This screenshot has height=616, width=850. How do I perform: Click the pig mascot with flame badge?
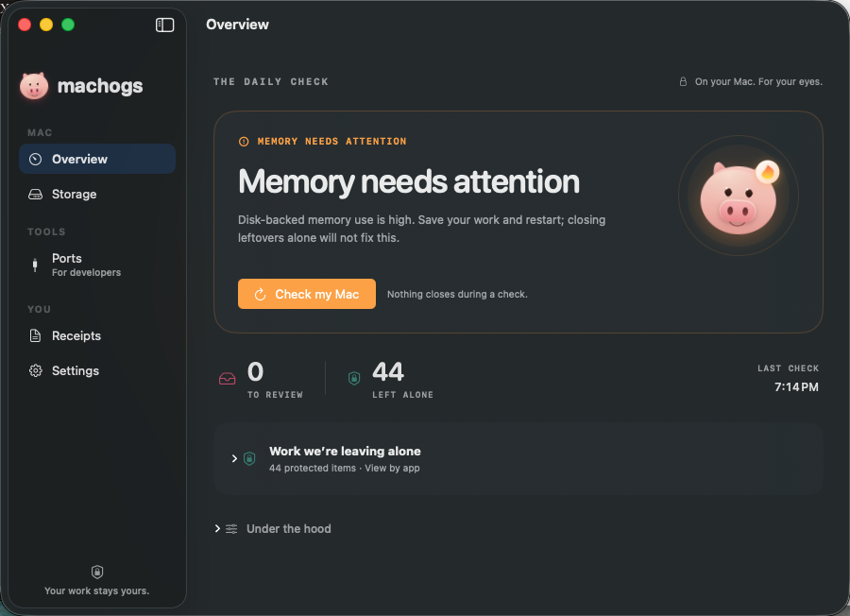pos(739,197)
